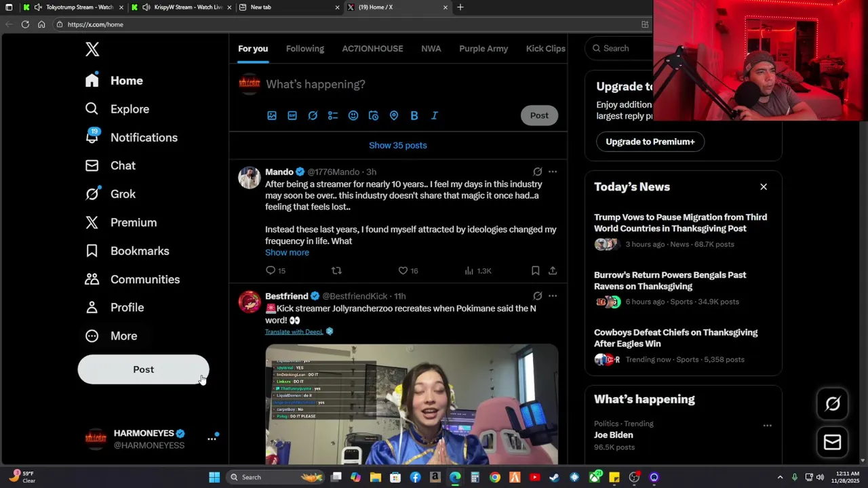Screen dimensions: 868x488
Task: Open Bestfriend's profile picture
Action: [250, 302]
